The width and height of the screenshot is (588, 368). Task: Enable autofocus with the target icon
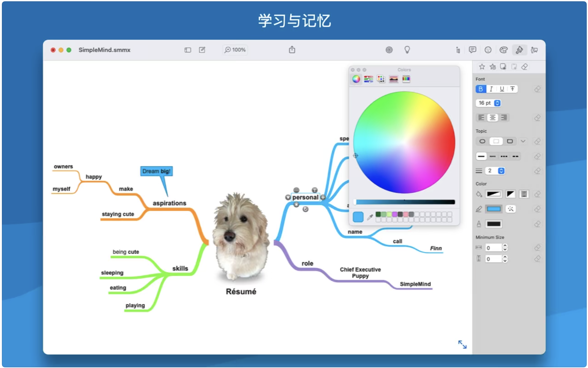[389, 50]
